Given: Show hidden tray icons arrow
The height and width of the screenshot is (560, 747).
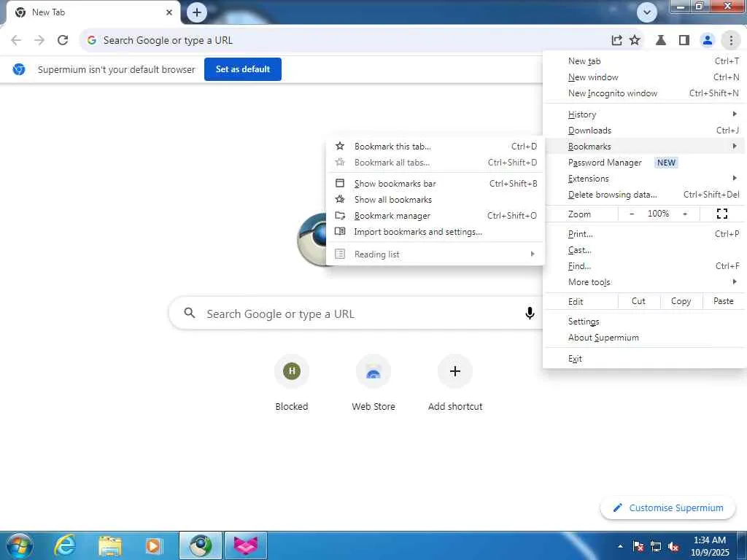Looking at the screenshot, I should [620, 546].
